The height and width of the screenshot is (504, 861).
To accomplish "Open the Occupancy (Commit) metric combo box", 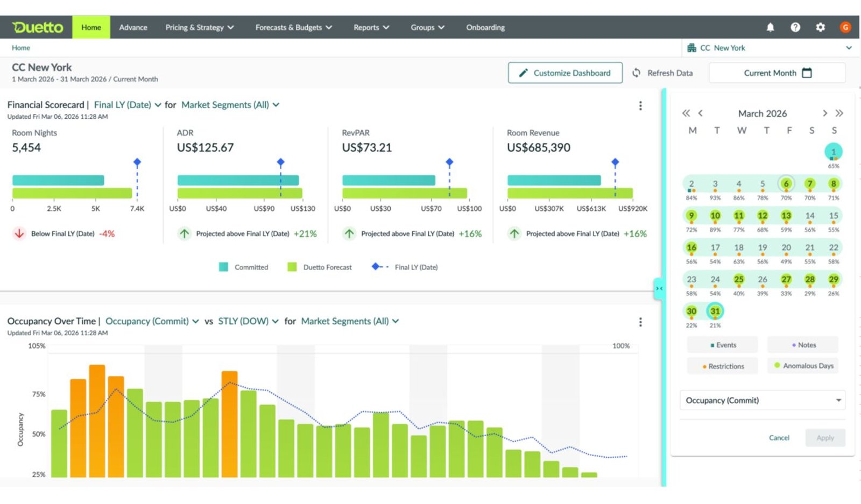I will tap(763, 400).
